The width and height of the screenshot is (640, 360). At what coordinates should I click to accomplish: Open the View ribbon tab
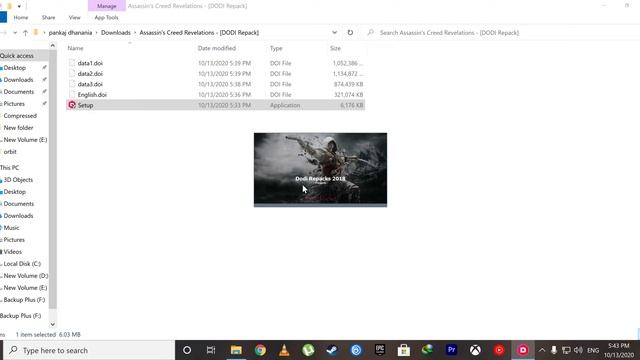tap(74, 18)
